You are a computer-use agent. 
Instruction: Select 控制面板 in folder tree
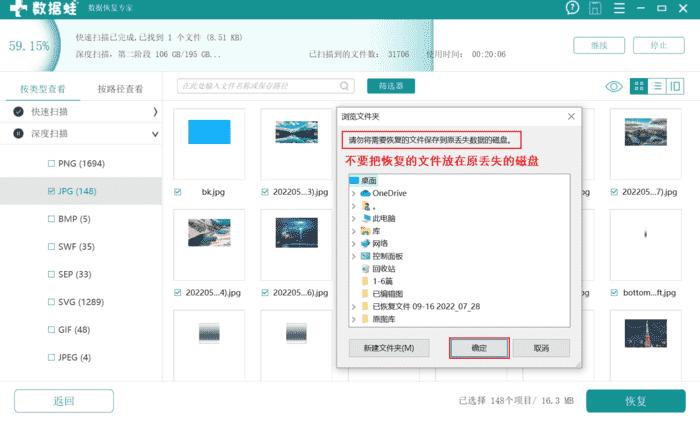click(388, 256)
